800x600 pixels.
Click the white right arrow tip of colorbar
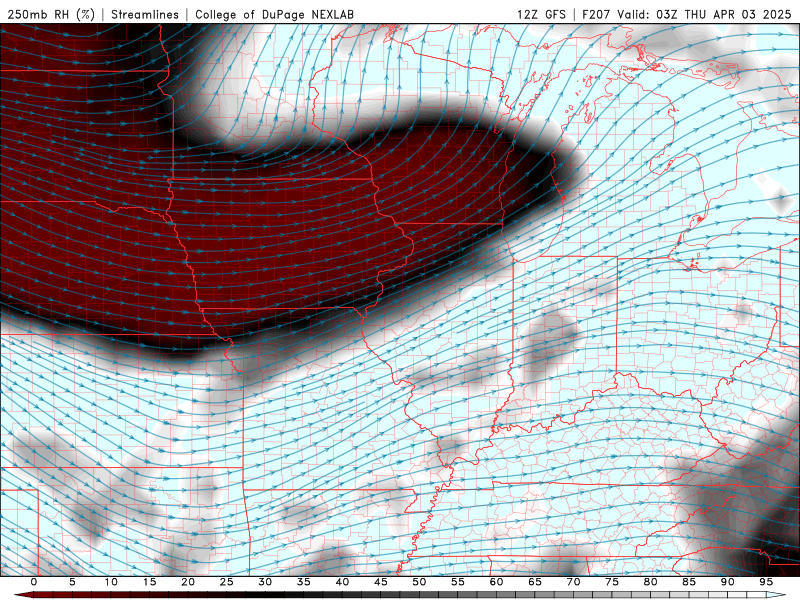point(777,595)
